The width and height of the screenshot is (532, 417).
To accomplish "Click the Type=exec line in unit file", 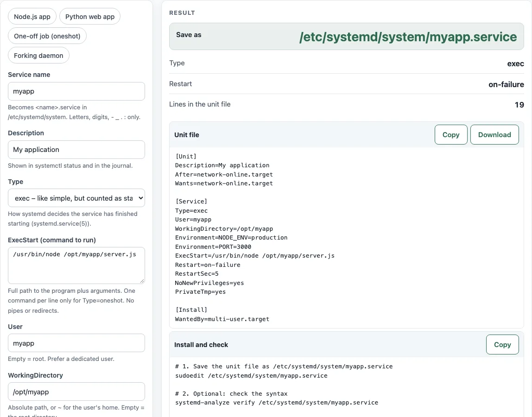I will pos(191,211).
